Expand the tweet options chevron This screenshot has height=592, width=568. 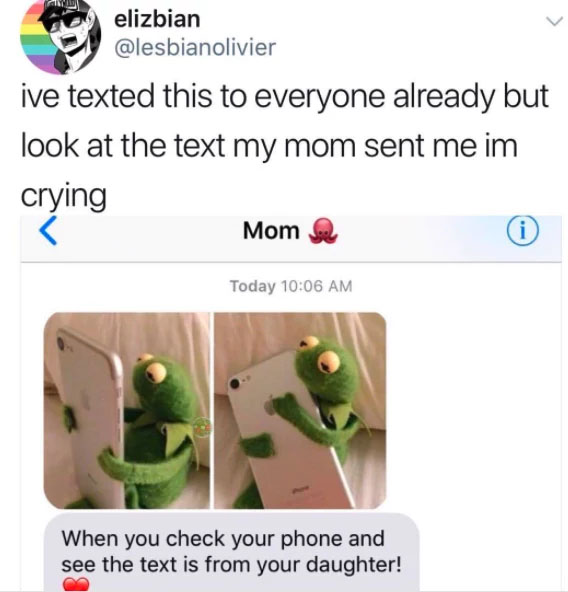(x=555, y=22)
